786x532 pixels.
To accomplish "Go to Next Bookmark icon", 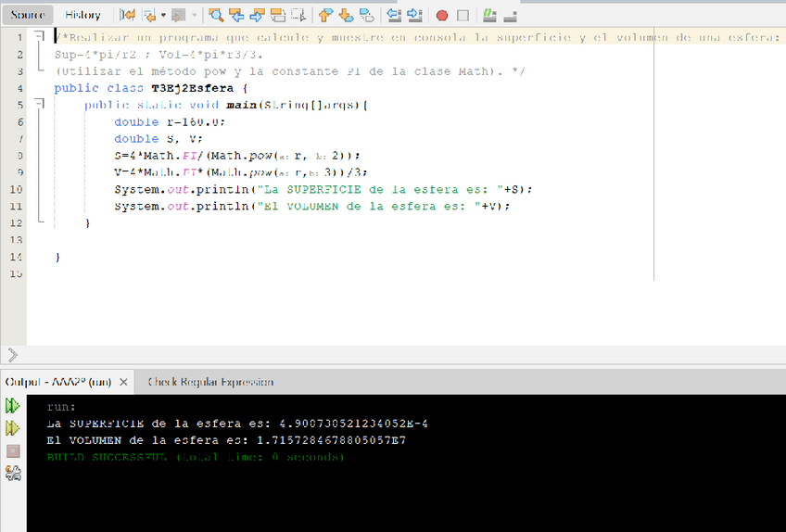I will point(346,15).
